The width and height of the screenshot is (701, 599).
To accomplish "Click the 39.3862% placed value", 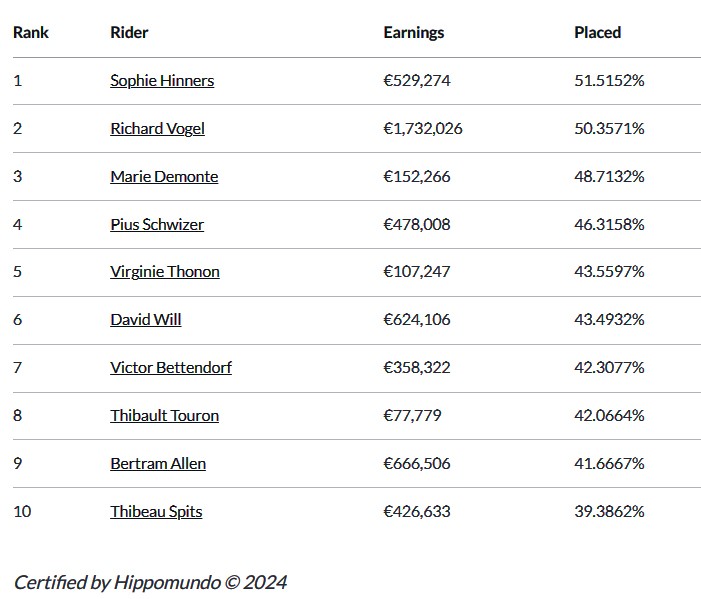I will point(609,512).
